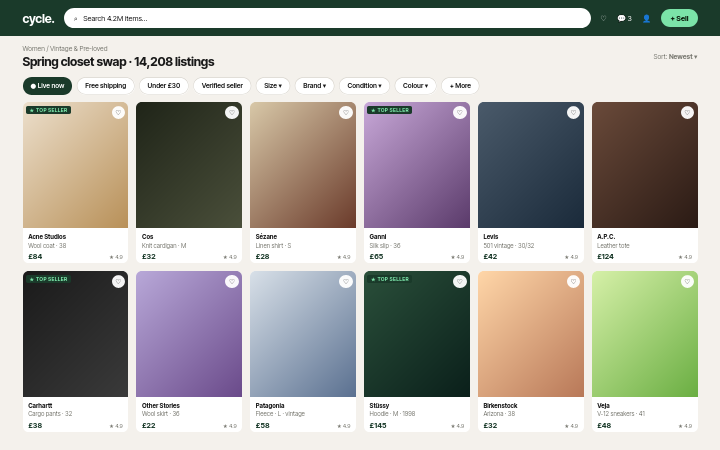Screen dimensions: 720x450
Task: Open the user profile icon
Action: 646,18
